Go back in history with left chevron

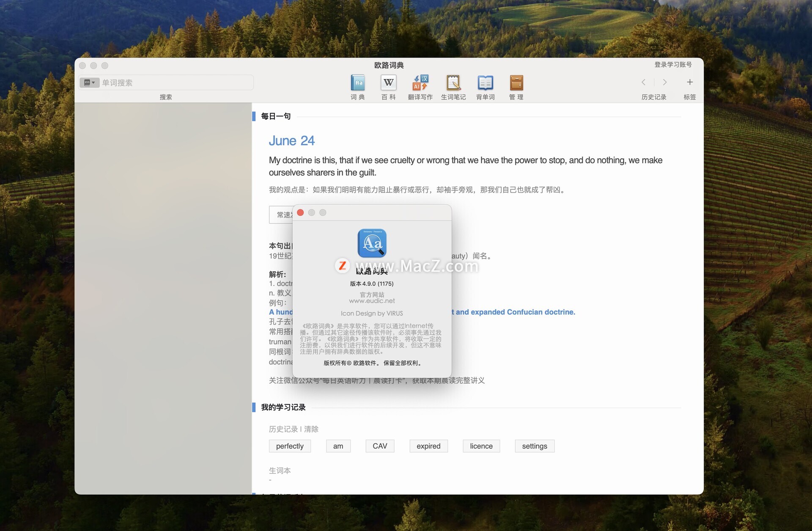pyautogui.click(x=644, y=82)
